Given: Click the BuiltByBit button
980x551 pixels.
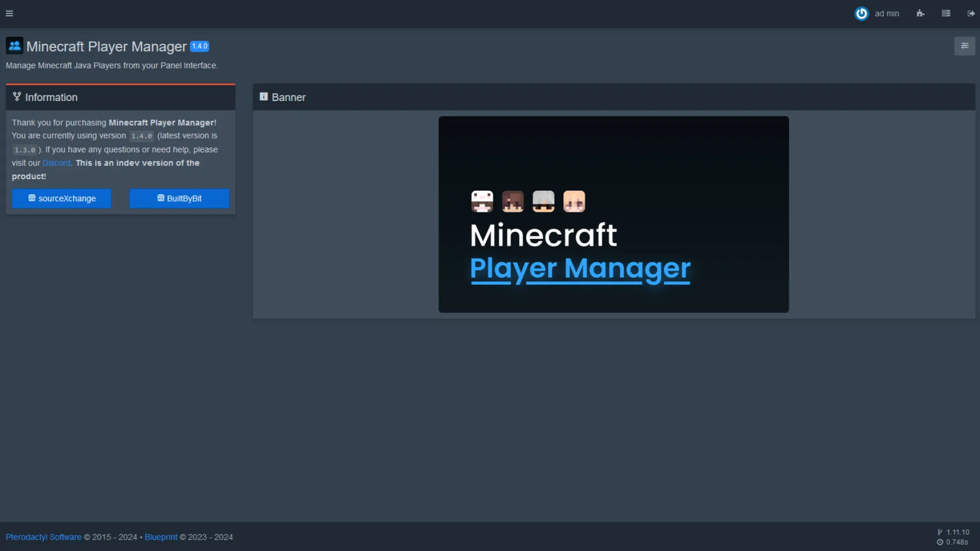Looking at the screenshot, I should coord(179,198).
